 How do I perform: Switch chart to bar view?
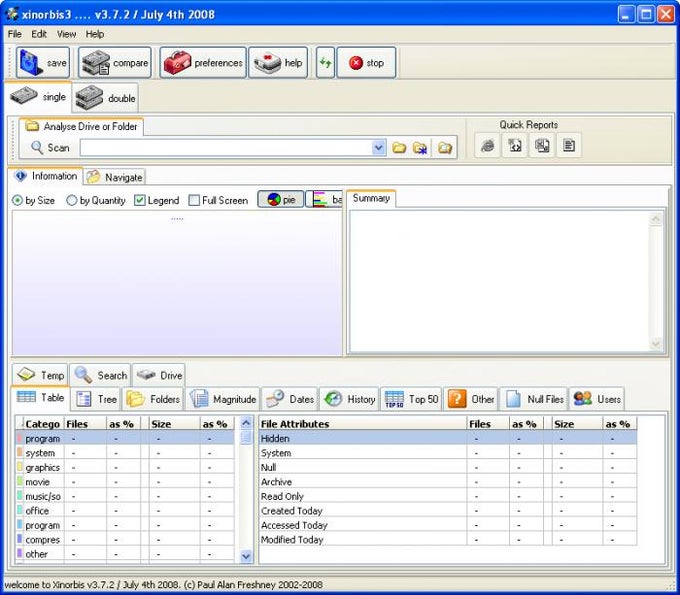click(324, 199)
